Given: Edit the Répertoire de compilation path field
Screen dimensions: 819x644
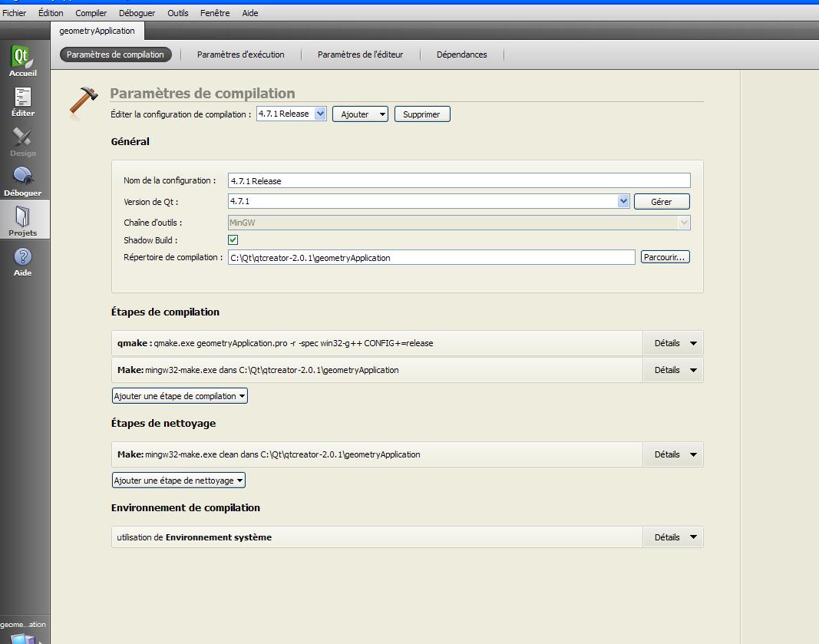Looking at the screenshot, I should (x=431, y=257).
